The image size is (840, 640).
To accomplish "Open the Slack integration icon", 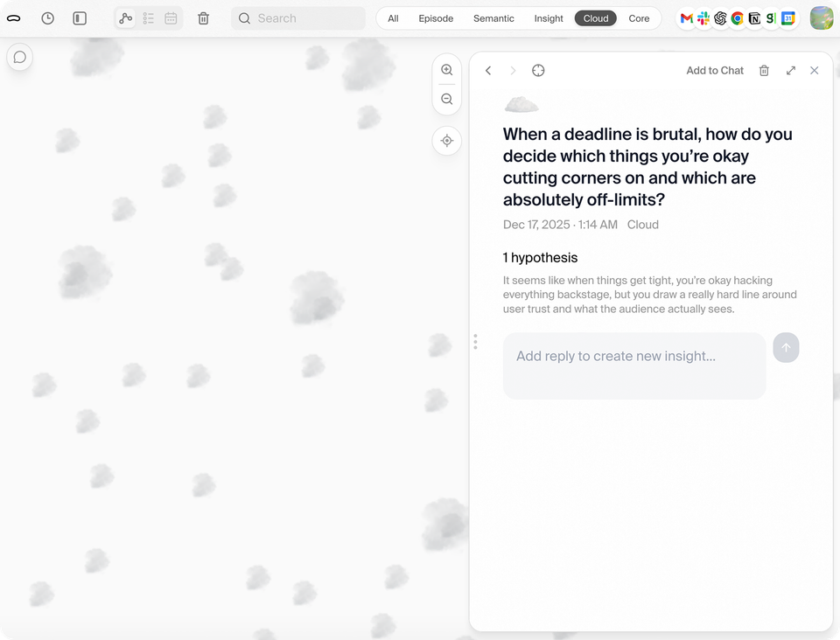I will [703, 18].
